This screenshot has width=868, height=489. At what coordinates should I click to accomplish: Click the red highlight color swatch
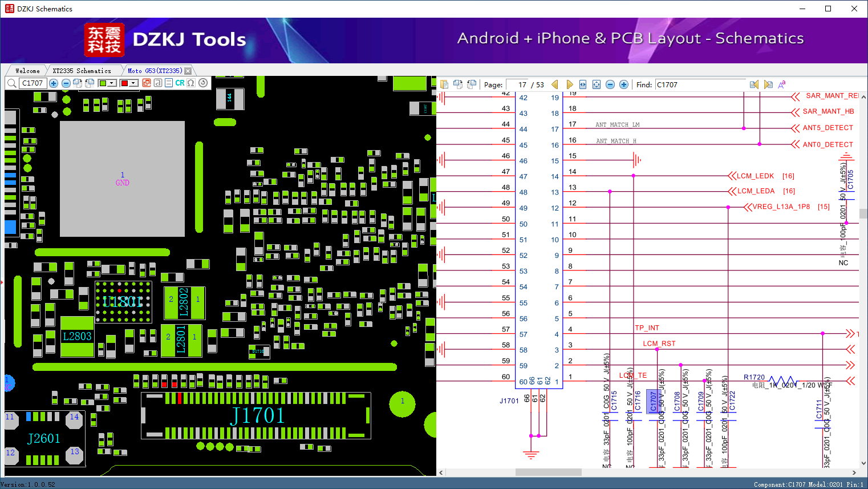click(x=124, y=83)
